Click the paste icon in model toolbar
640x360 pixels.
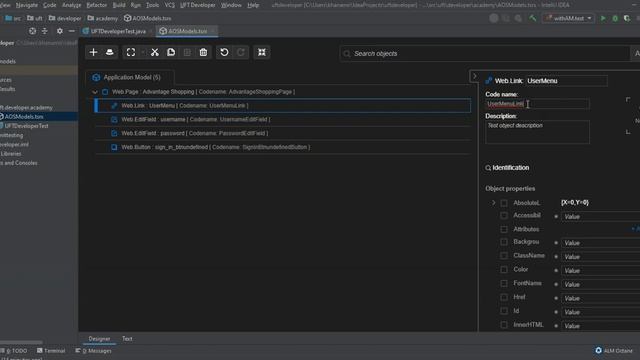click(187, 52)
